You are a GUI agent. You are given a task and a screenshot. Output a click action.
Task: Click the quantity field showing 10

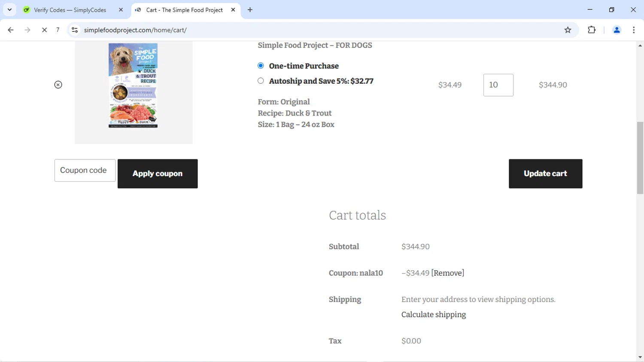[x=498, y=85]
